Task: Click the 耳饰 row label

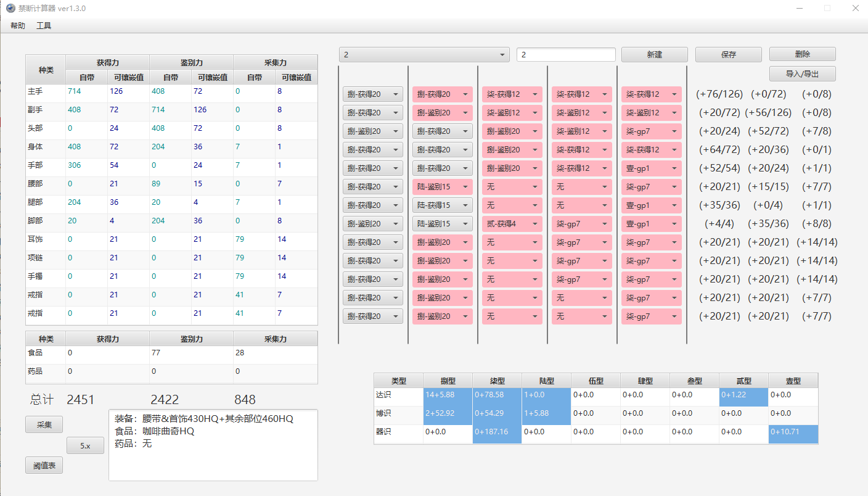Action: [x=35, y=239]
